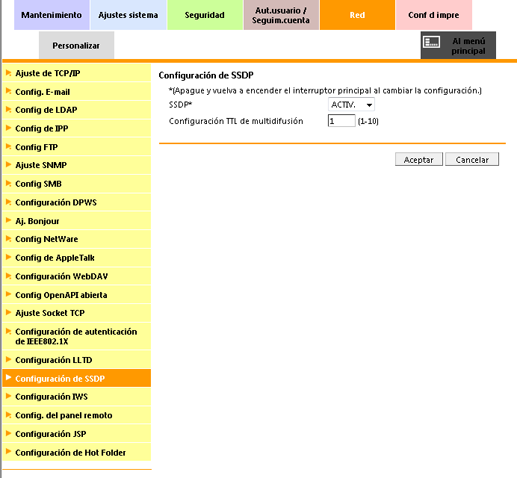Expand the SSDP ACTIV. dropdown
The height and width of the screenshot is (478, 517).
coord(351,105)
